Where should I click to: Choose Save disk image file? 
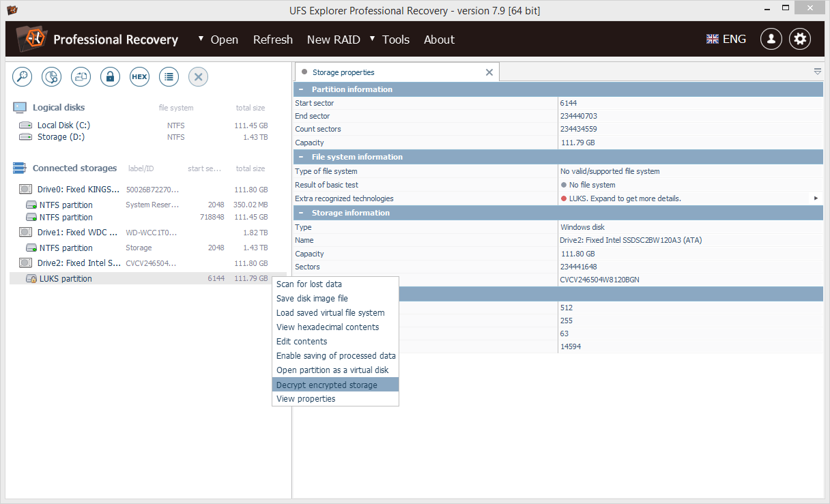click(x=335, y=299)
